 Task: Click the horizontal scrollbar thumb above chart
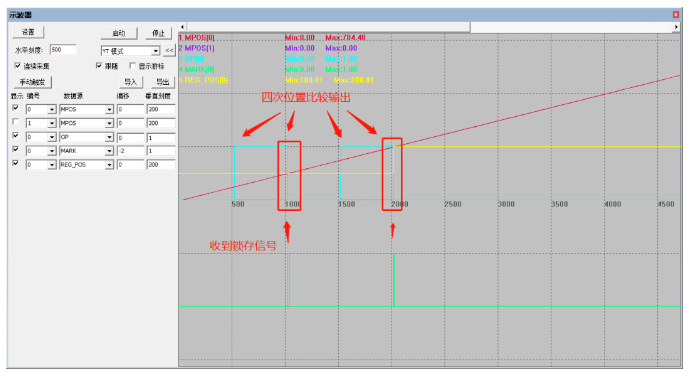(x=328, y=27)
